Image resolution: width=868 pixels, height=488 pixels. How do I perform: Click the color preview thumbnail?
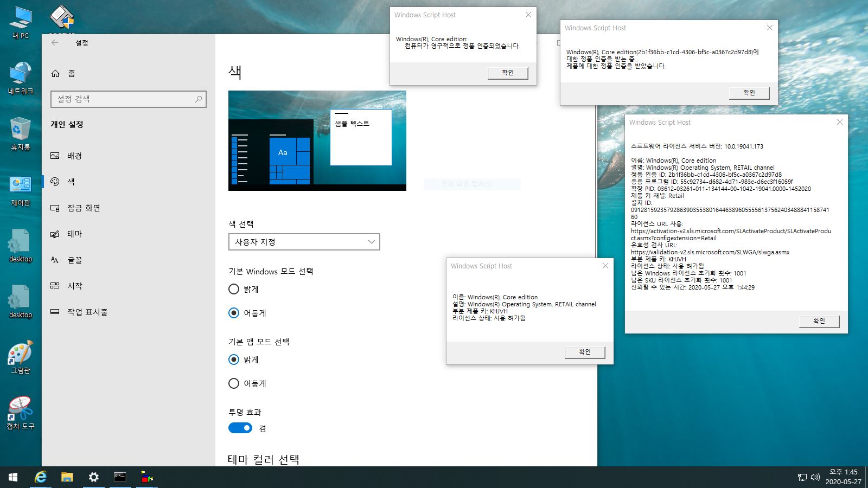[317, 140]
